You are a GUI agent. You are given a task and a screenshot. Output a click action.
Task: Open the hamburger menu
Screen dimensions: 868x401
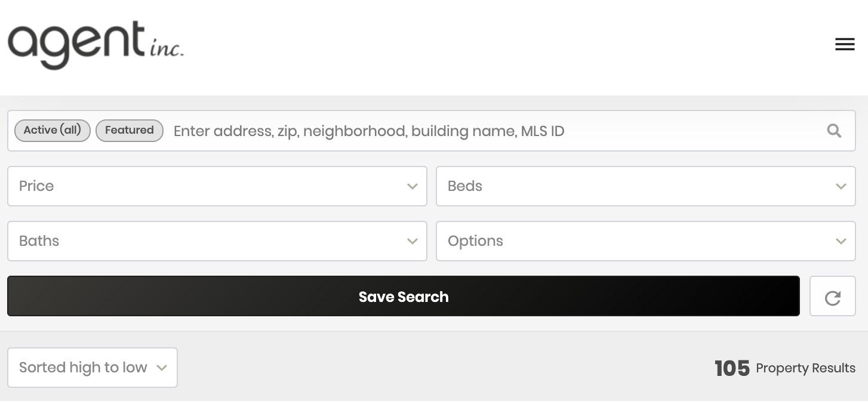tap(844, 44)
